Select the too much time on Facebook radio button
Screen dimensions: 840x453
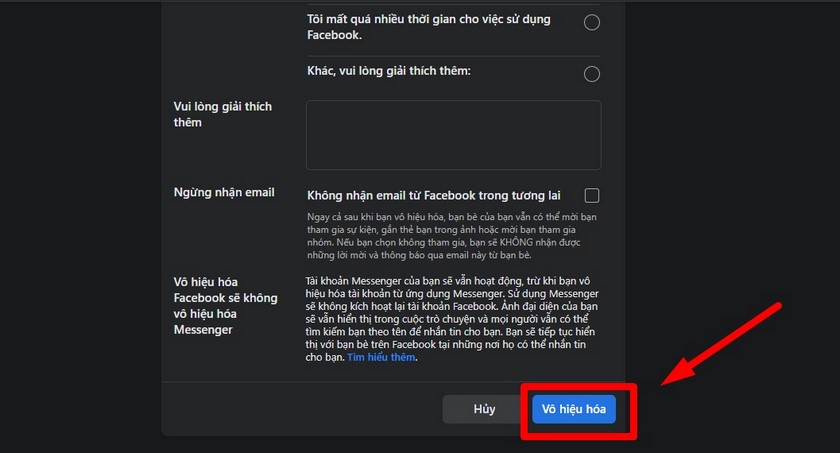point(592,22)
